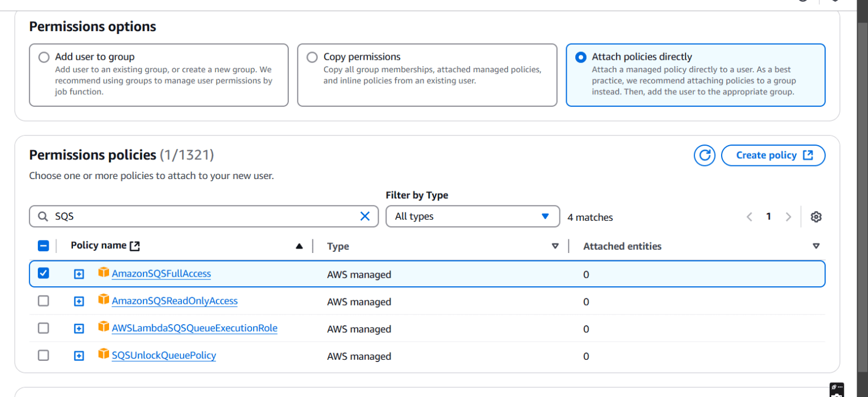Refresh the permissions policies list

pos(704,155)
